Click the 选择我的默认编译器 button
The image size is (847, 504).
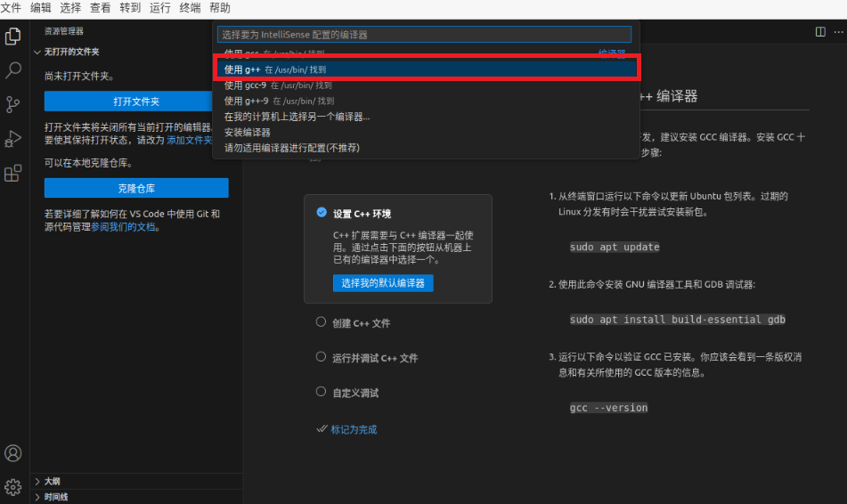[x=383, y=283]
